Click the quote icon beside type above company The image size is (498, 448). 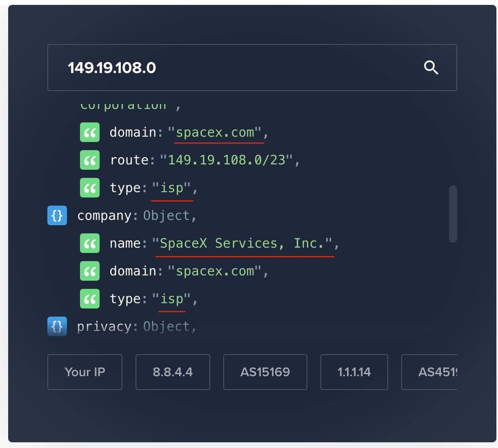89,188
